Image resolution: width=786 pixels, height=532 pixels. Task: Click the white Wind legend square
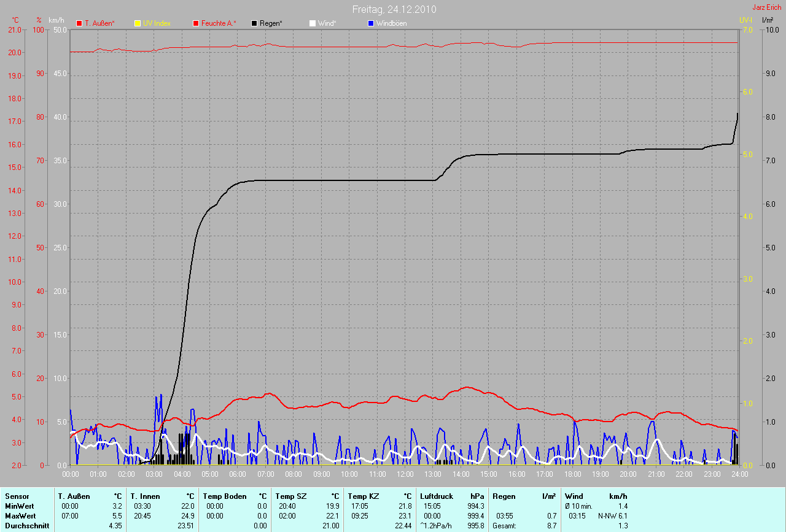(x=312, y=23)
